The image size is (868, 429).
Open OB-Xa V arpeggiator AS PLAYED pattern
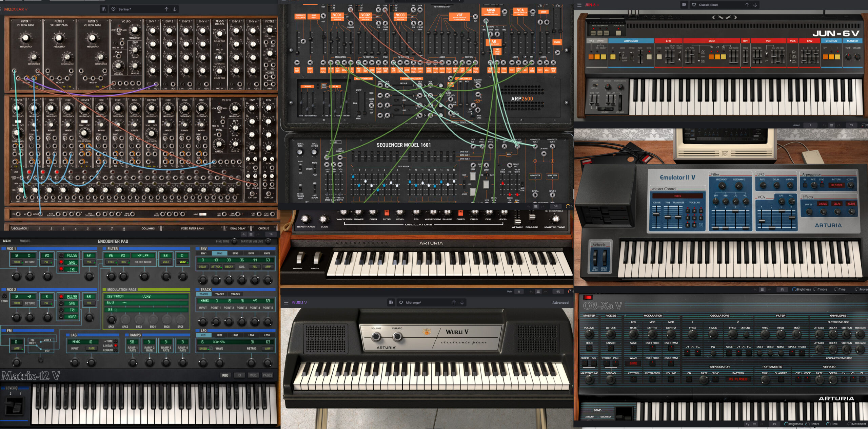[738, 379]
